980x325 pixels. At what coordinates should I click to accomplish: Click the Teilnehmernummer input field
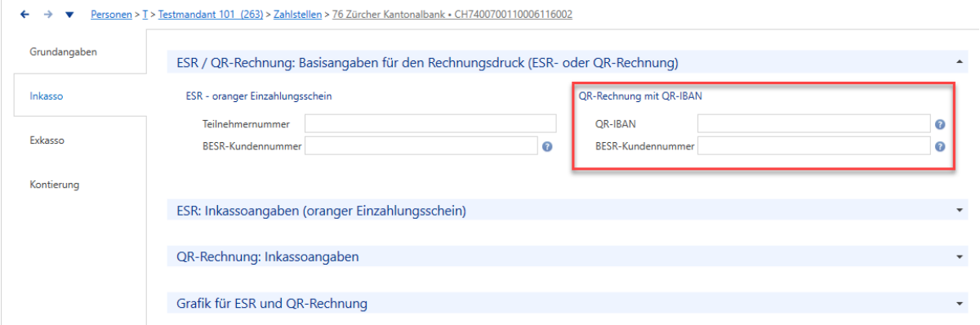430,123
